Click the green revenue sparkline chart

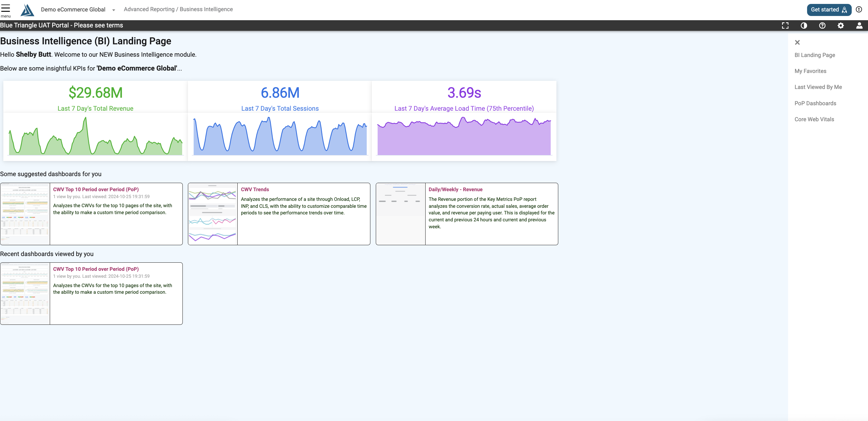[x=96, y=136]
